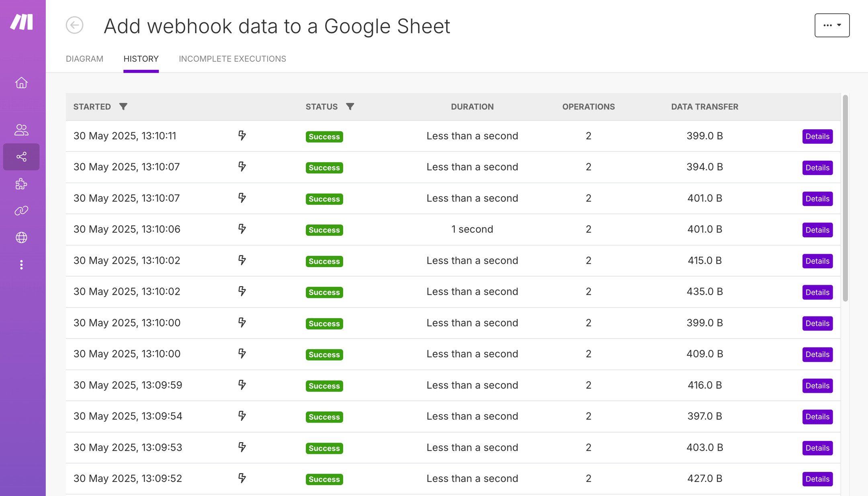Click the Success badge on the 13:10:06 row

[x=324, y=230]
